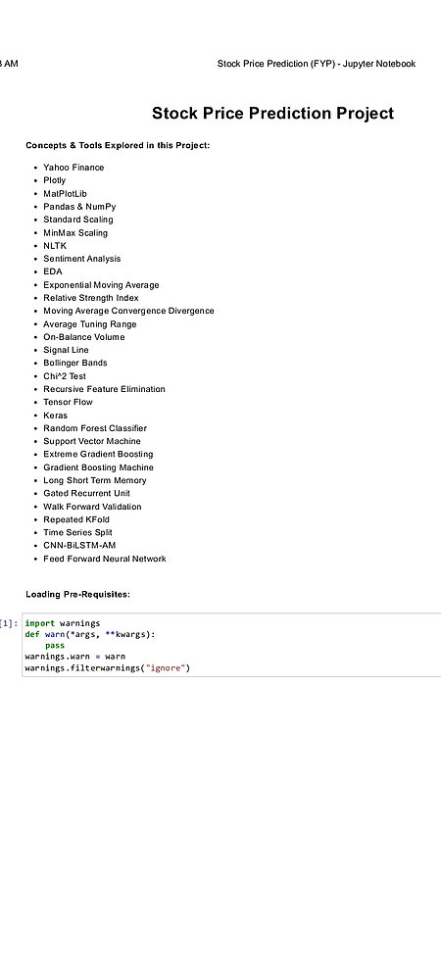
Task: Click the Sentiment Analysis list entry
Action: 81,259
